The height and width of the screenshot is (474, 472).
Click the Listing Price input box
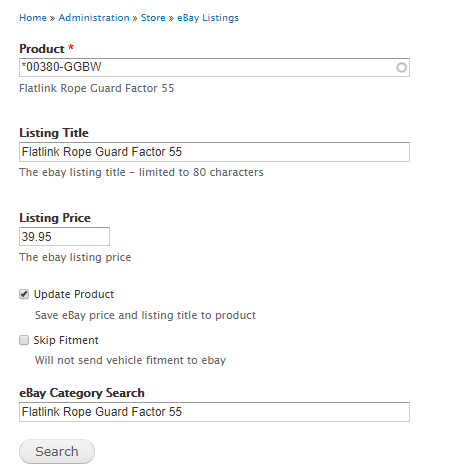click(x=64, y=237)
